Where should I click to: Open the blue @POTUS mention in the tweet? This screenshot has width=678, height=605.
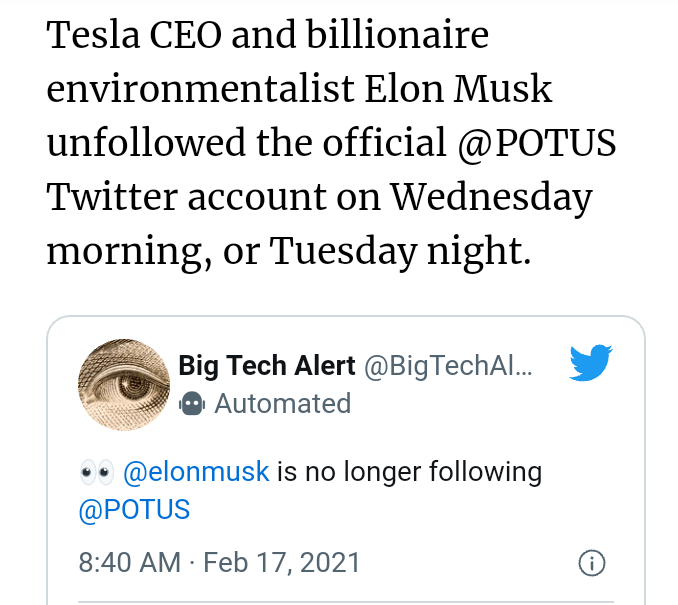[x=133, y=508]
